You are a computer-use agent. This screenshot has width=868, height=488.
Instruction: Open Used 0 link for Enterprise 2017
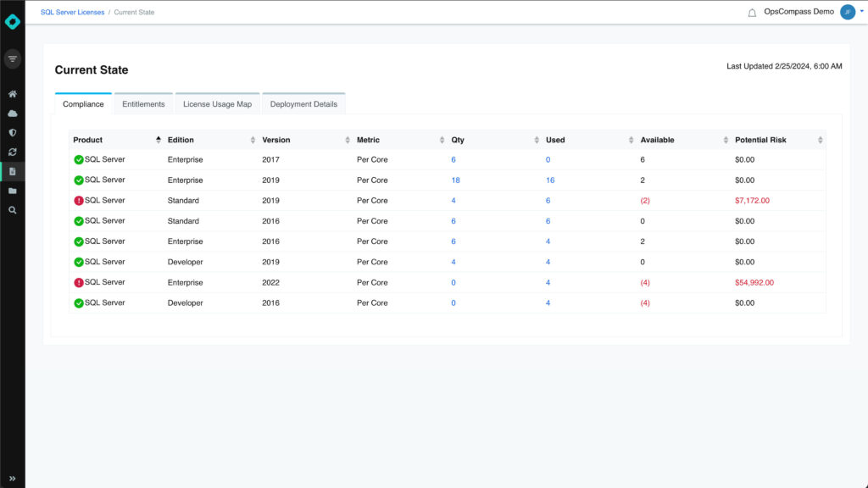[x=548, y=160]
